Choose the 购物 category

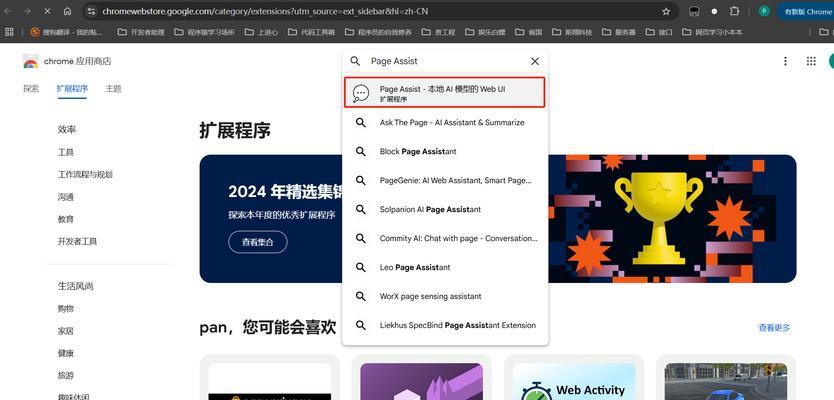click(x=65, y=309)
